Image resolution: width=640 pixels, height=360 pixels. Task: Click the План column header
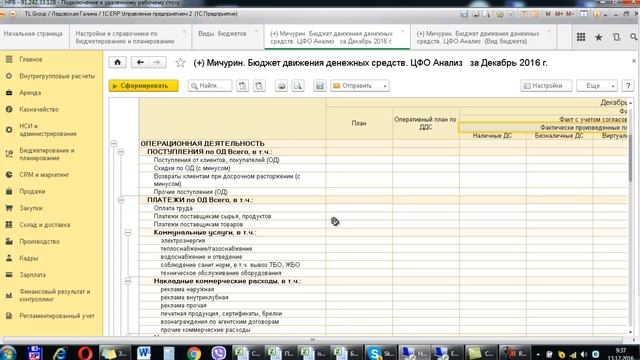click(359, 123)
